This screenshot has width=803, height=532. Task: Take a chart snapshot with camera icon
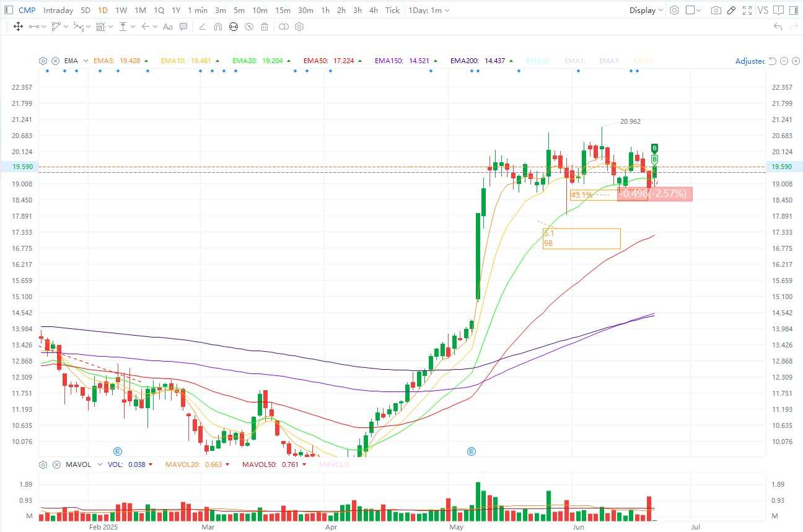point(716,11)
